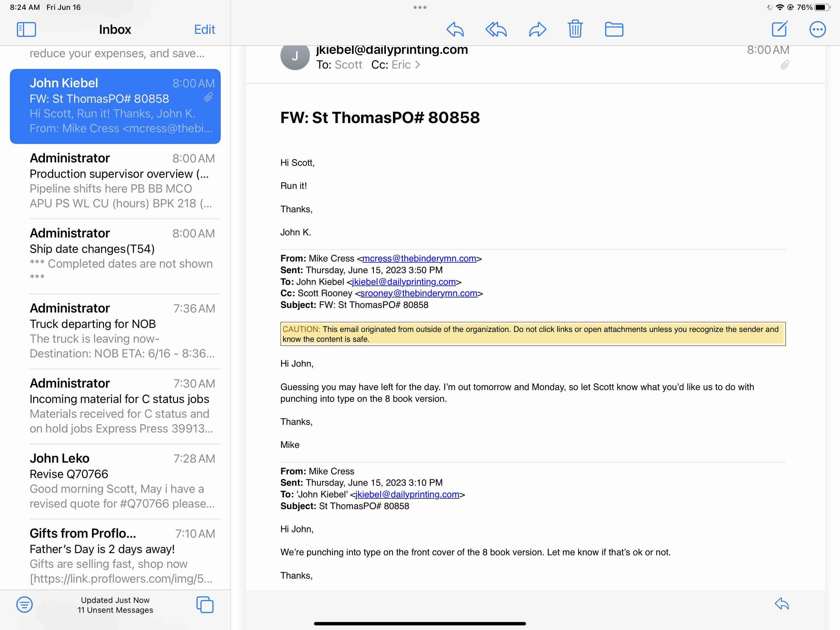Tap the Reply All icon
Viewport: 840px width, 630px height.
(x=496, y=29)
